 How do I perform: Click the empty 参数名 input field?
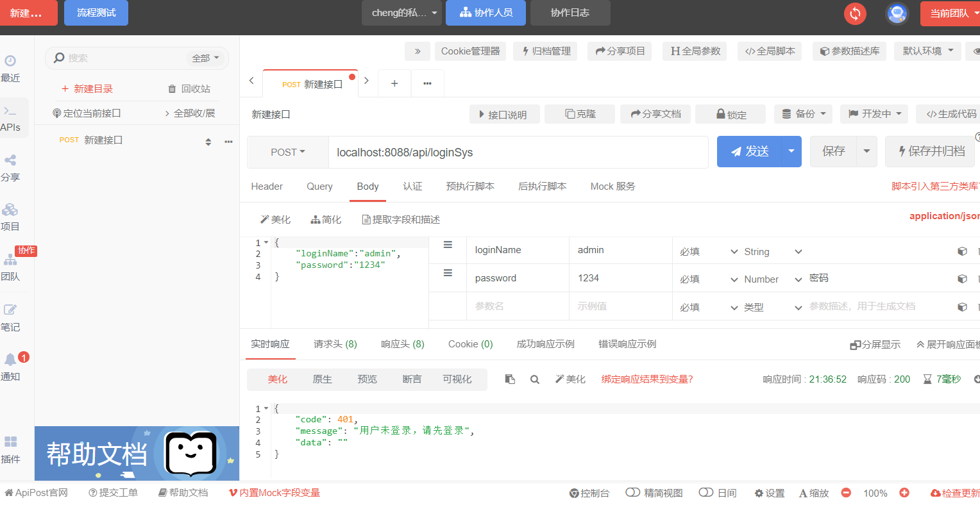tap(518, 306)
